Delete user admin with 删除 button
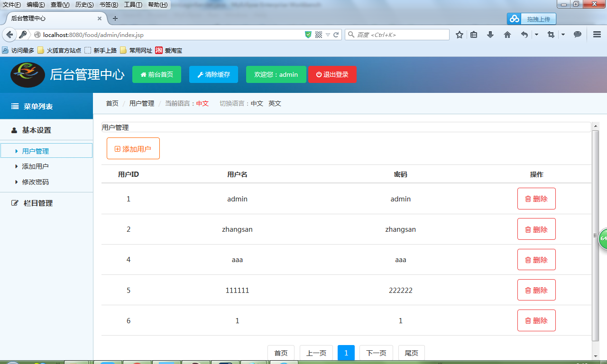 coord(536,199)
